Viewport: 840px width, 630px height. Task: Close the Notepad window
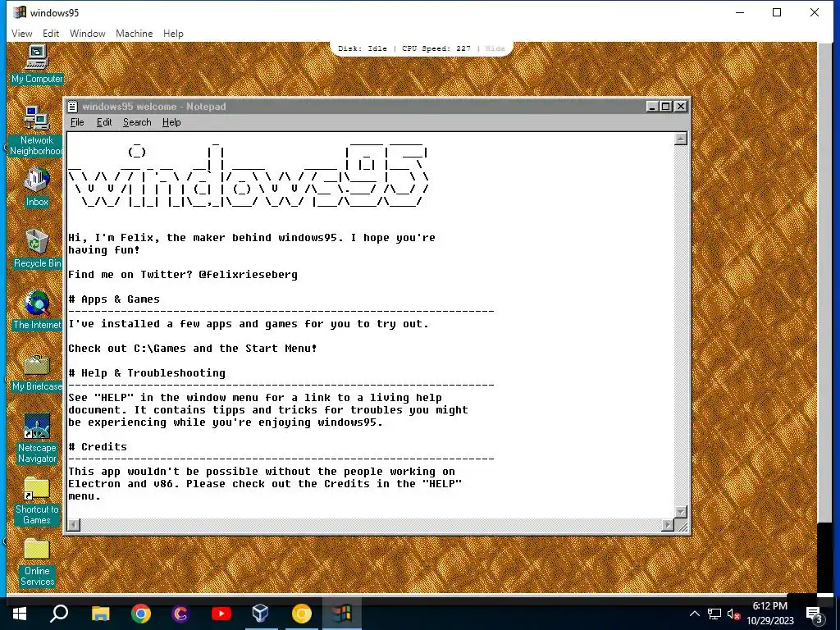click(680, 107)
